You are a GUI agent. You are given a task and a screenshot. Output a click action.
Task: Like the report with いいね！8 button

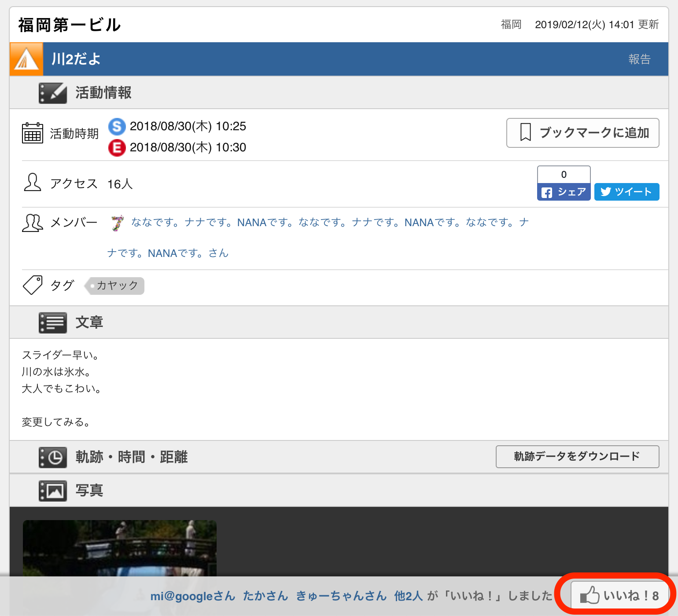[x=619, y=595]
